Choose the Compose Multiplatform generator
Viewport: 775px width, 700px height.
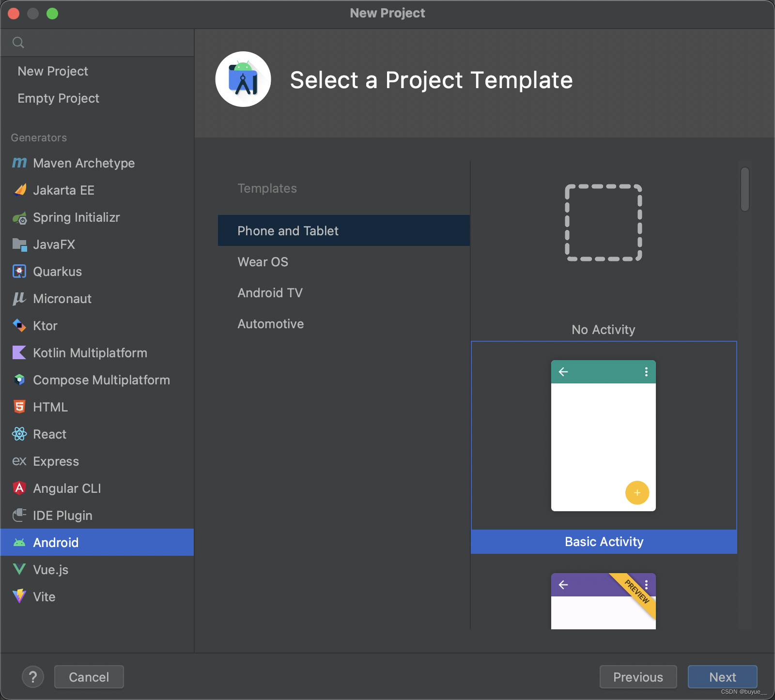(x=97, y=380)
